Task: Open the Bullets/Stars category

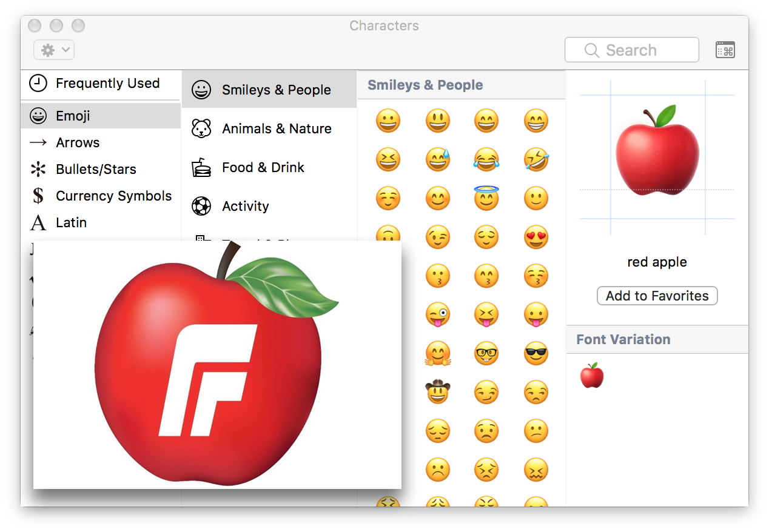Action: coord(101,169)
